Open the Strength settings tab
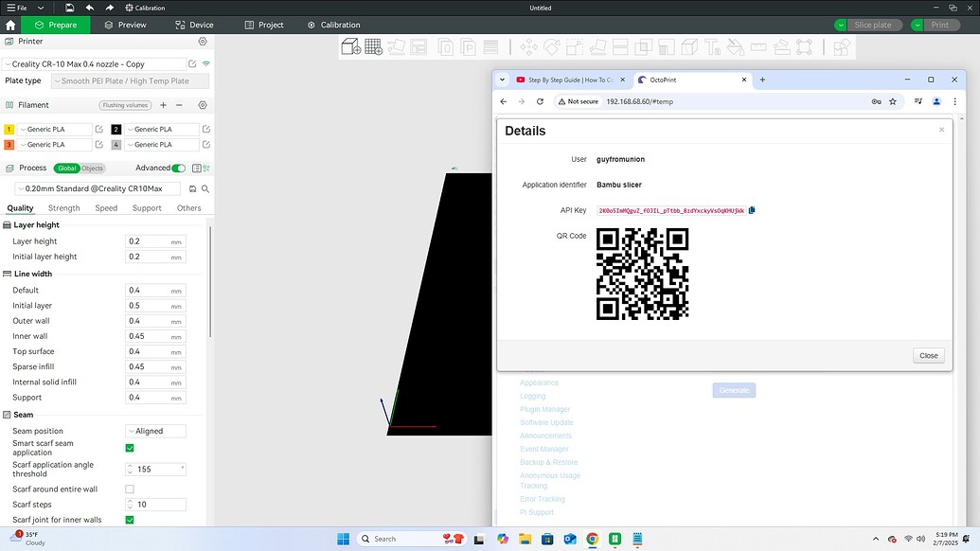The height and width of the screenshot is (551, 980). [63, 207]
